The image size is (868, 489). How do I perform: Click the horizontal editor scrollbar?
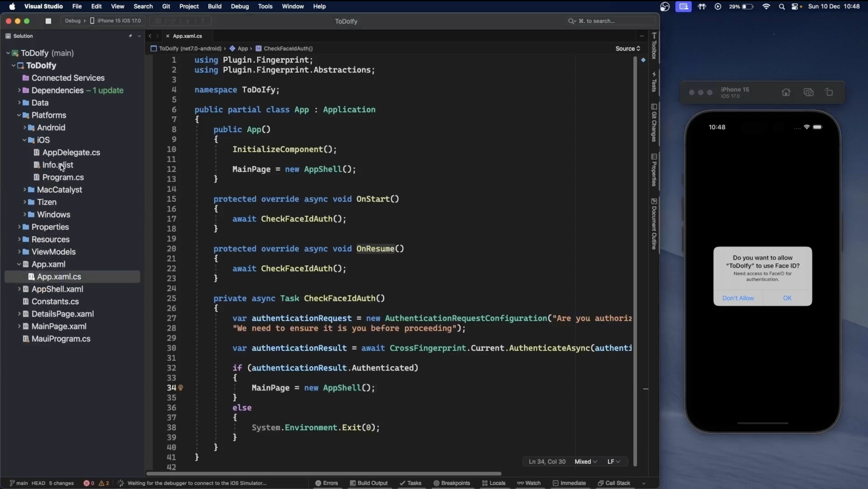323,474
